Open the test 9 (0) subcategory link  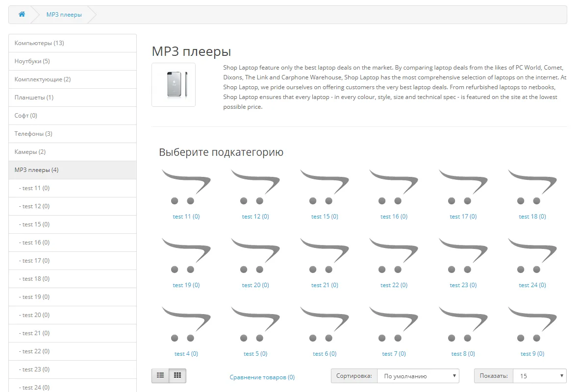click(532, 354)
